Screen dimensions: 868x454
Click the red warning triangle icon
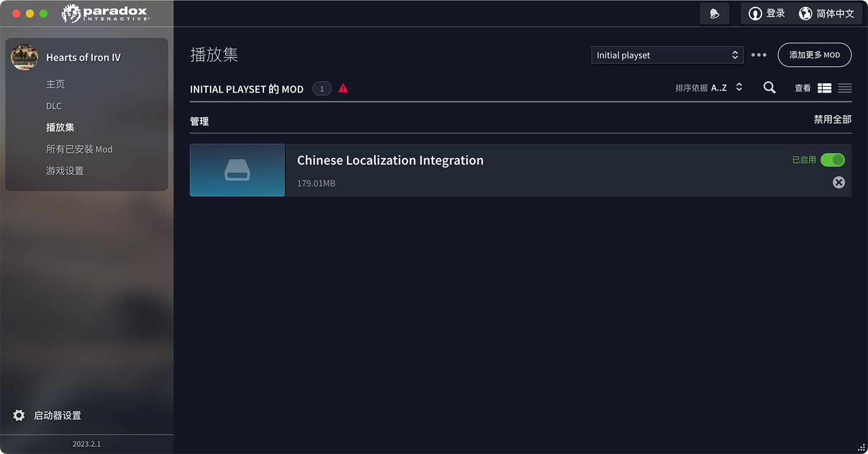pos(343,88)
